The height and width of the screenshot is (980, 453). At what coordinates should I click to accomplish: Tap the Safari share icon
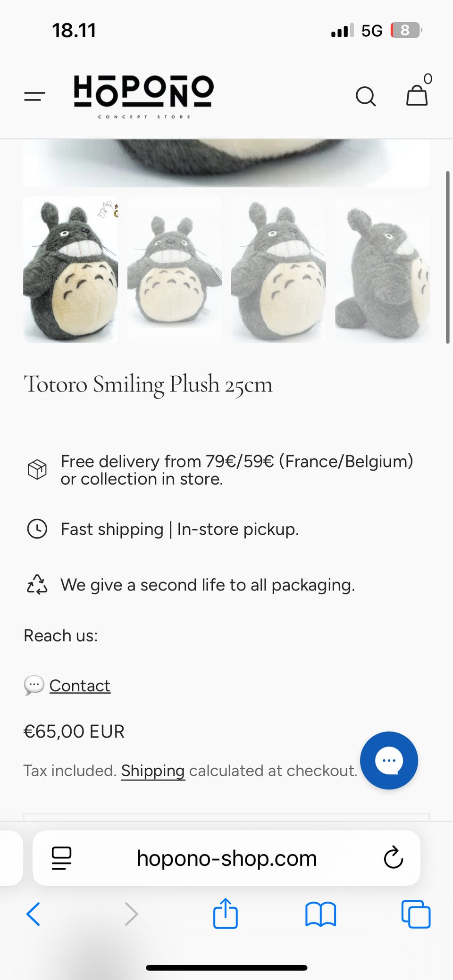click(226, 914)
